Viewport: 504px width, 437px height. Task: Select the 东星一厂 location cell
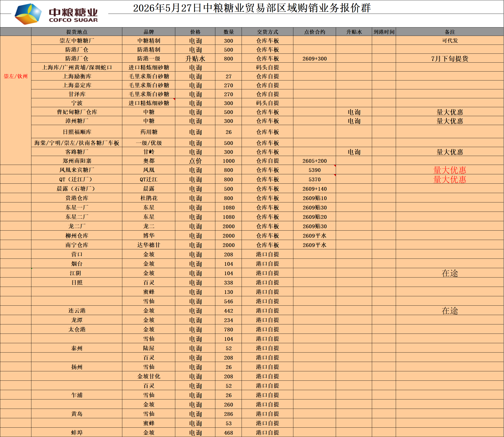click(77, 207)
